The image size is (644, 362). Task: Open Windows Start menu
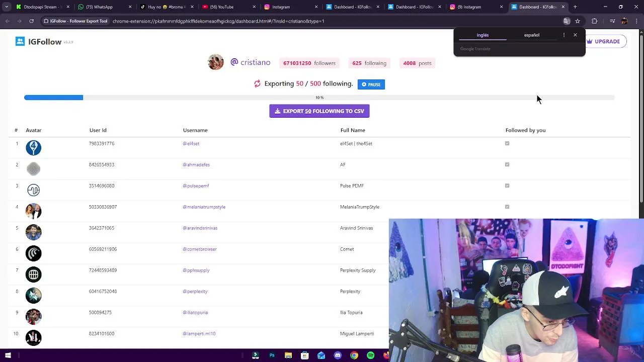8,355
